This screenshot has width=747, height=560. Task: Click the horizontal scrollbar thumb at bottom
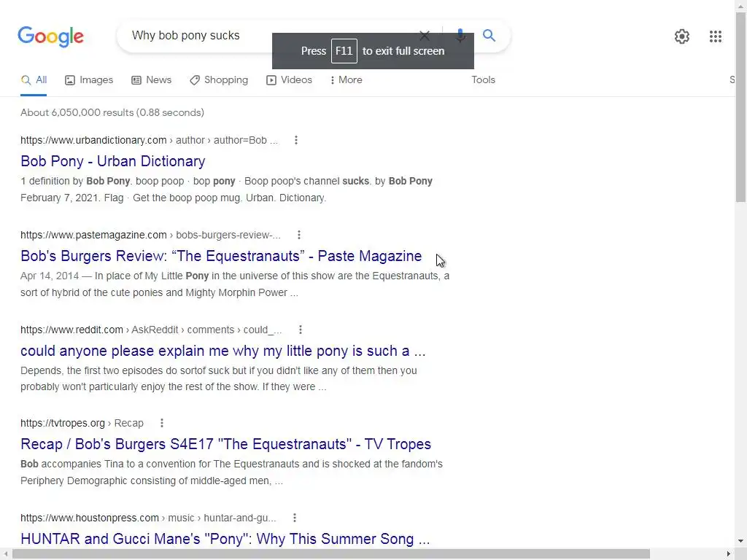tap(331, 554)
